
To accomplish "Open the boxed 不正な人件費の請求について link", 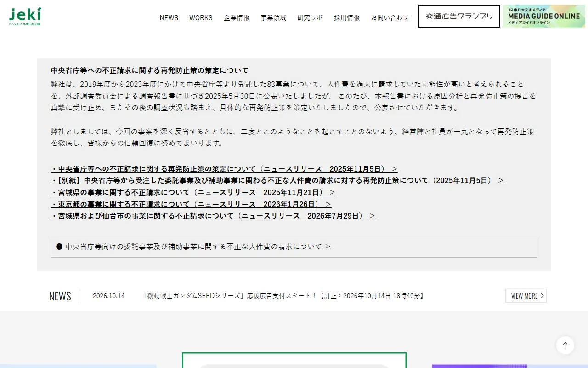I will click(193, 247).
